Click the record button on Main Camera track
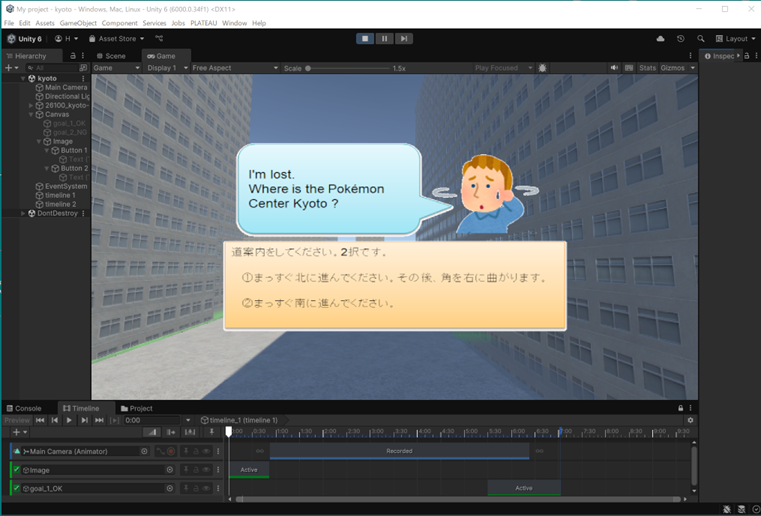Viewport: 761px width, 516px height. (x=171, y=451)
